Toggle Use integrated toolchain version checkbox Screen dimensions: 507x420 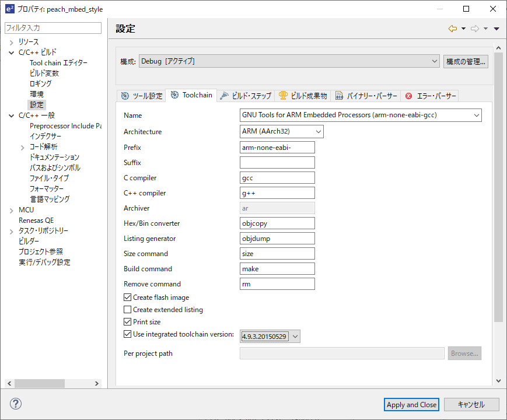tap(127, 334)
